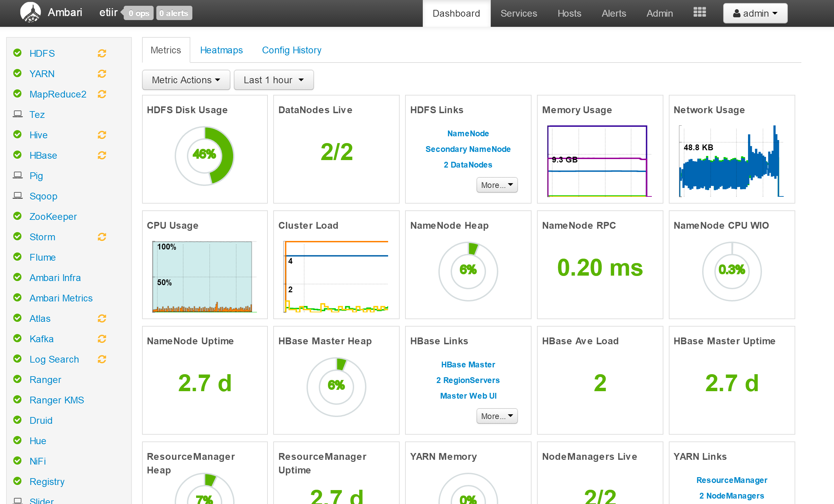Click the Ambari logo icon

31,13
